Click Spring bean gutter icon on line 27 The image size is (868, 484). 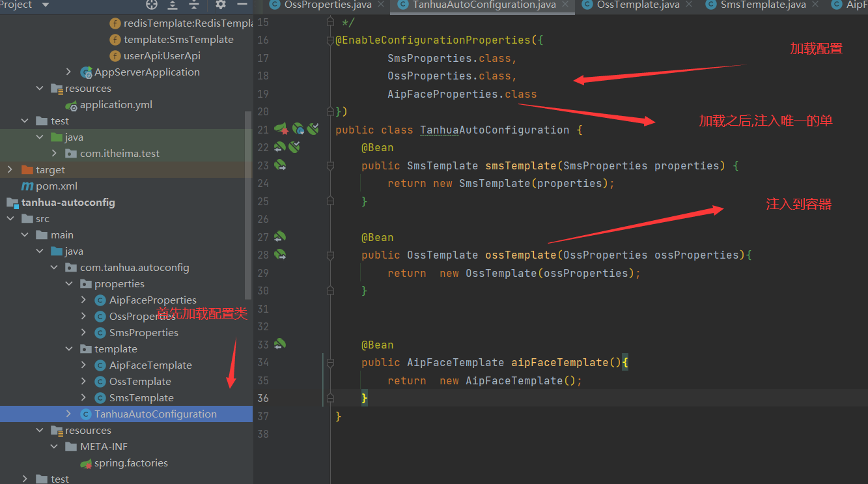tap(280, 237)
